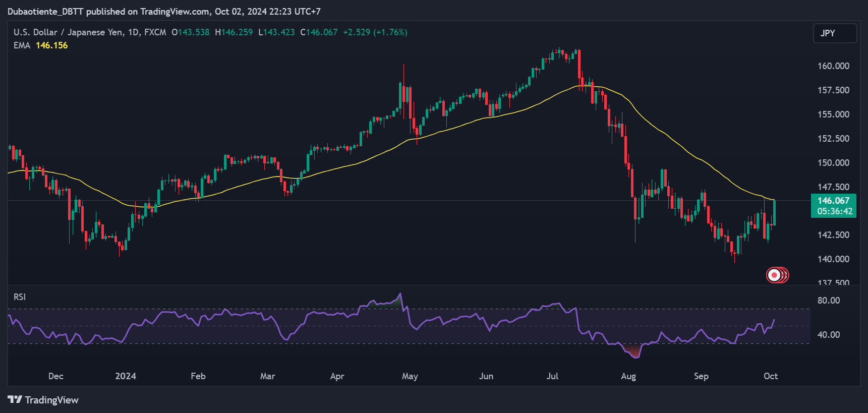Click the Jun label on time axis

click(486, 376)
